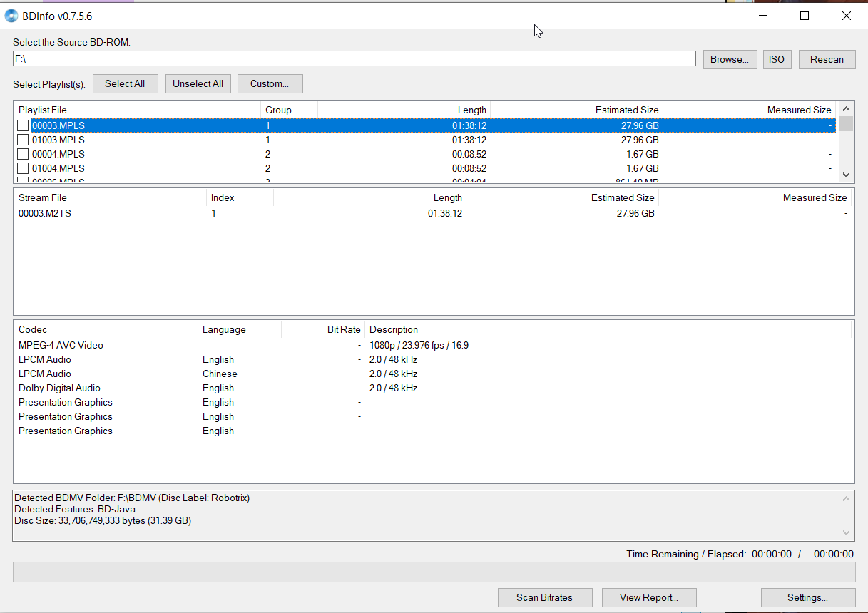This screenshot has height=613, width=868.
Task: Click the Stream File column header
Action: coord(110,197)
